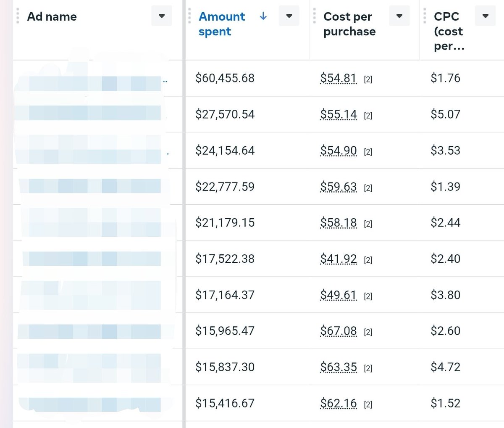The image size is (504, 428).
Task: Select the $3.53 CPC cell
Action: click(445, 151)
